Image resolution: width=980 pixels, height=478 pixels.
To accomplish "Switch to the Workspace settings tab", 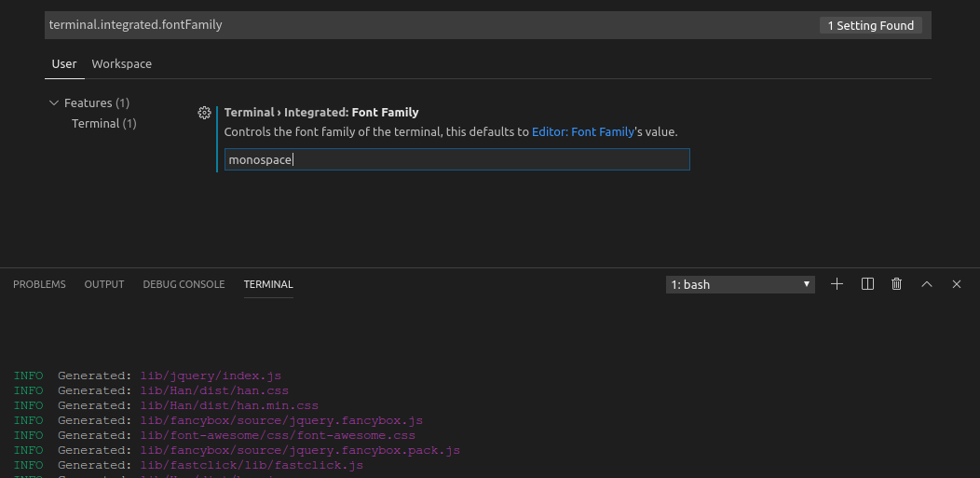I will (x=122, y=63).
